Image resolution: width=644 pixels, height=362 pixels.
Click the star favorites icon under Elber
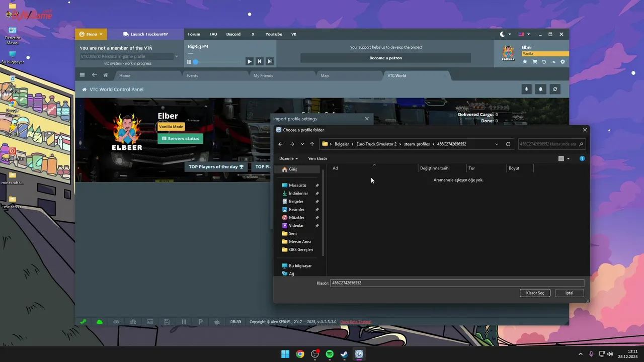pos(525,62)
